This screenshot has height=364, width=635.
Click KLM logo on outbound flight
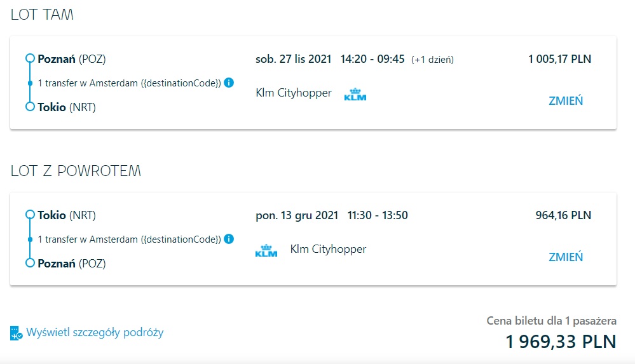coord(355,95)
